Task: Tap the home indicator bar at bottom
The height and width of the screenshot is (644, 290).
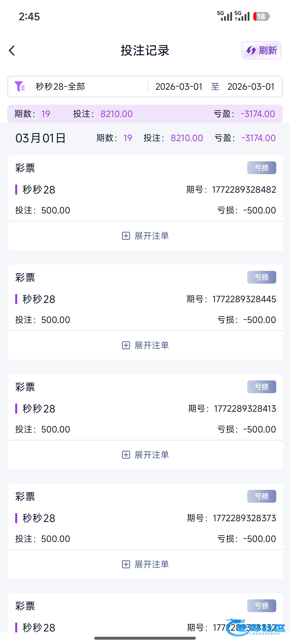Action: tap(145, 638)
